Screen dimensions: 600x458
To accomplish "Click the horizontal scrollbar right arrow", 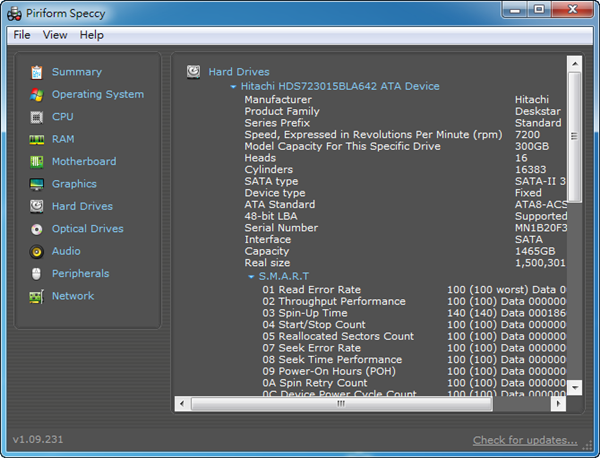I will [x=560, y=404].
